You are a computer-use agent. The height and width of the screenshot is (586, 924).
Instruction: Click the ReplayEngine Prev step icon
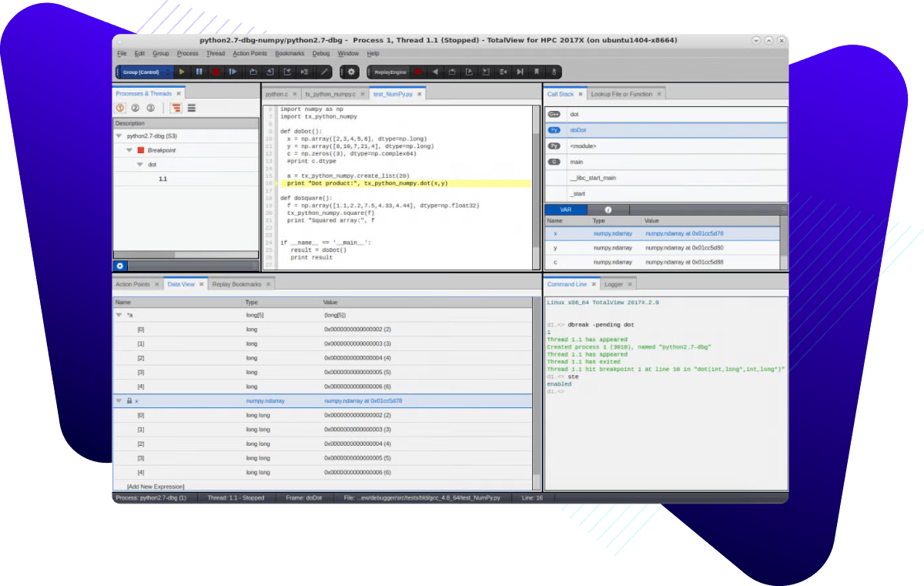click(x=452, y=72)
